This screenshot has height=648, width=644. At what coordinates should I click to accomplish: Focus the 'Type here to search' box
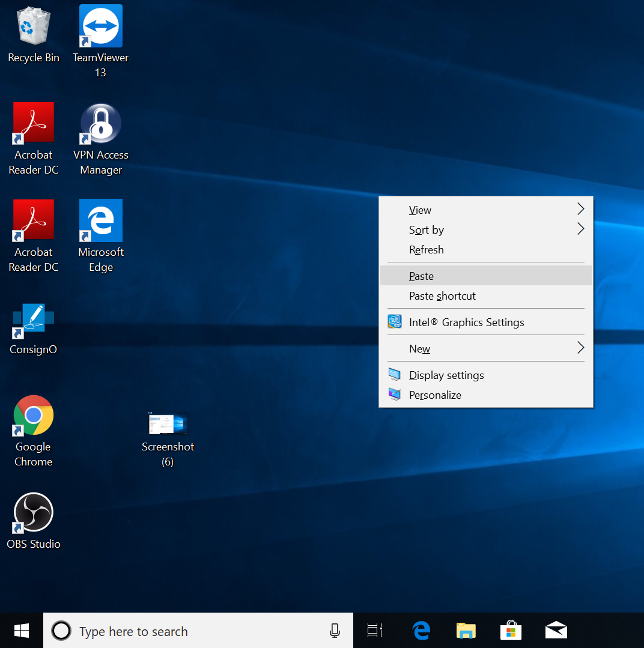[x=198, y=631]
